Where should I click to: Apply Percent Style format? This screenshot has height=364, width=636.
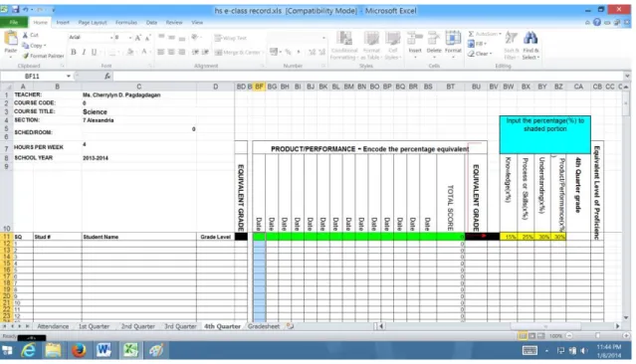tap(288, 52)
